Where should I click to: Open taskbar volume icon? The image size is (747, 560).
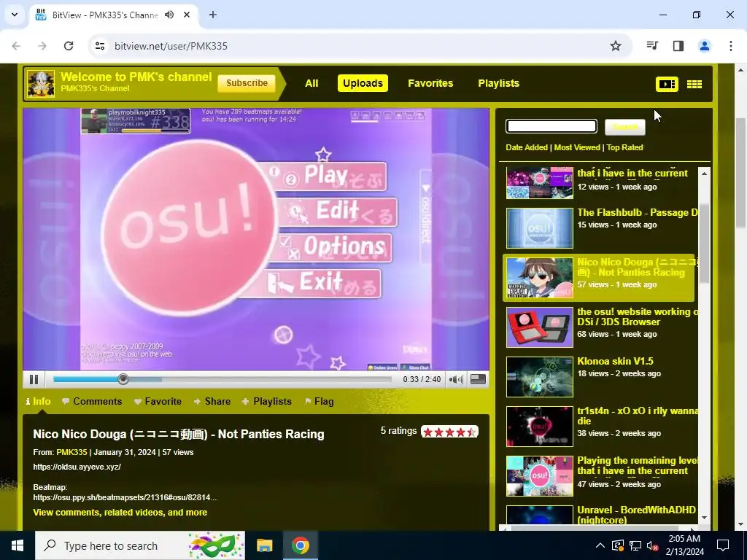[x=652, y=545]
